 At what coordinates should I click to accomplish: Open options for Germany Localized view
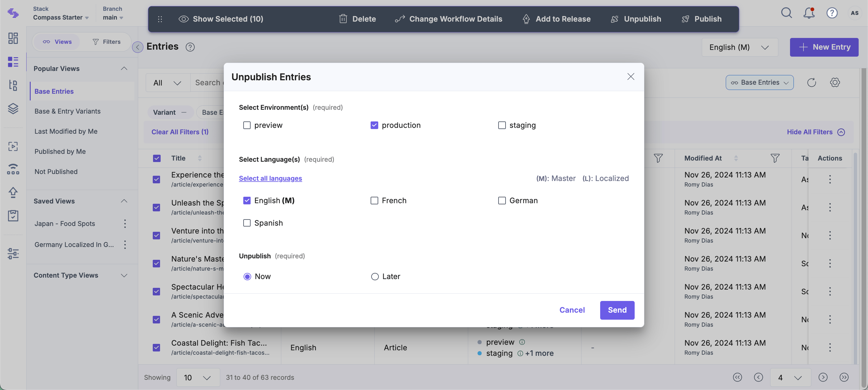(x=125, y=244)
